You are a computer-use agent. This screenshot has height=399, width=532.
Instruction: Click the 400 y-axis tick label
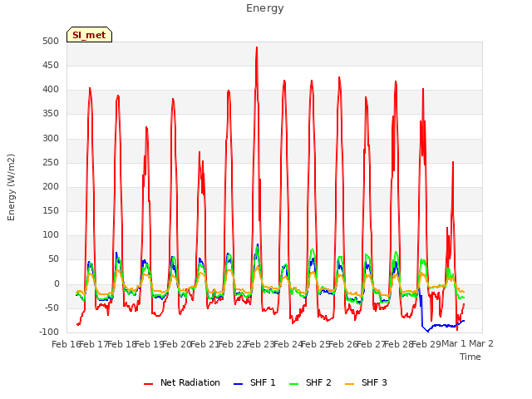[x=51, y=90]
